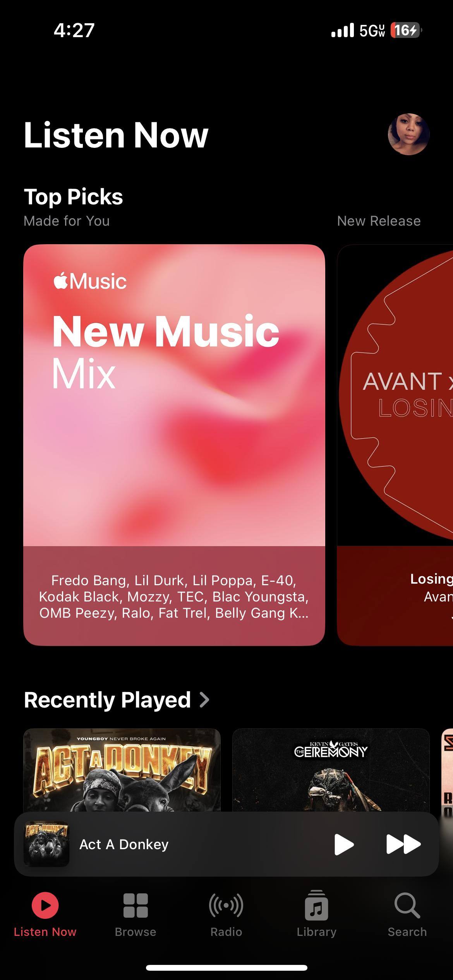Open the New Music Mix card

174,445
